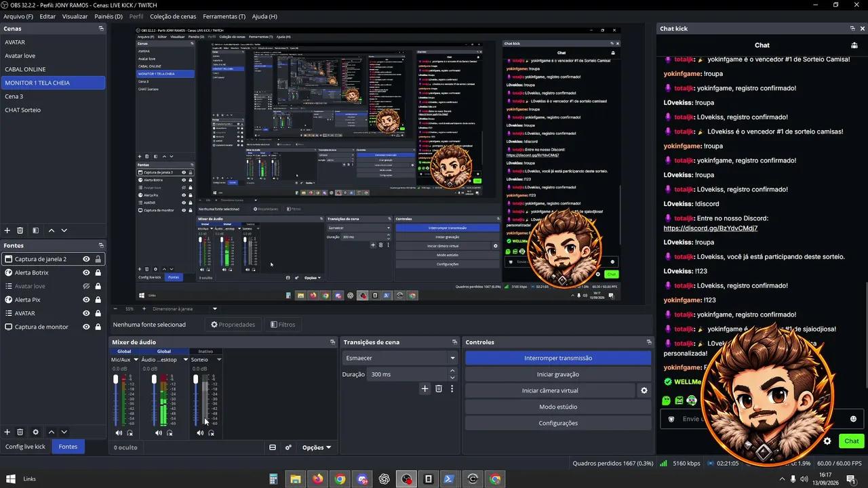Open Ferramentas (T) menu

pos(224,16)
